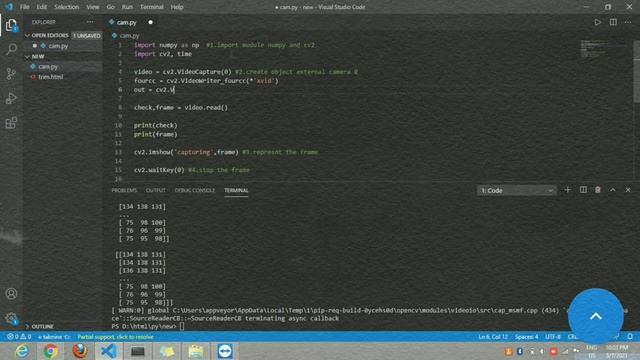This screenshot has height=360, width=640.
Task: Open the Manage gear icon
Action: [11, 318]
